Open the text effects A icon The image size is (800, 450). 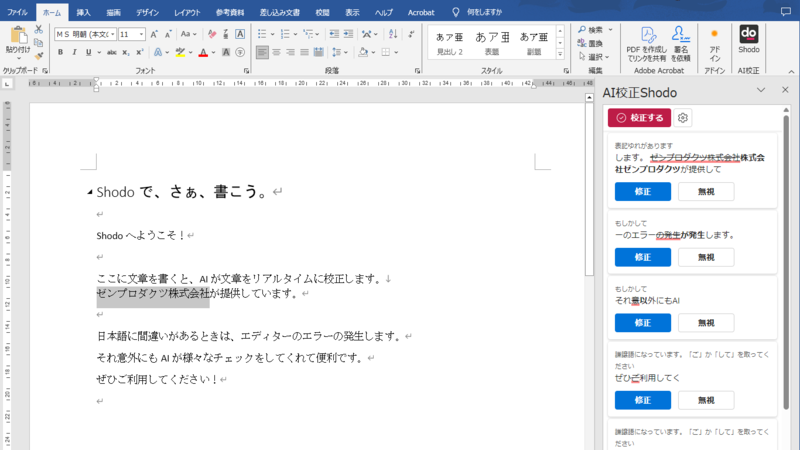click(158, 52)
